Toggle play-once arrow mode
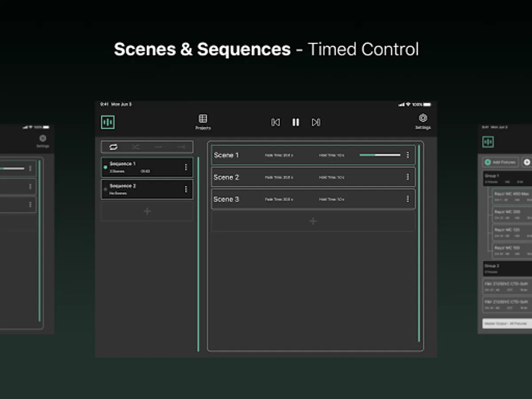Viewport: 532px width, 399px height. [x=158, y=147]
